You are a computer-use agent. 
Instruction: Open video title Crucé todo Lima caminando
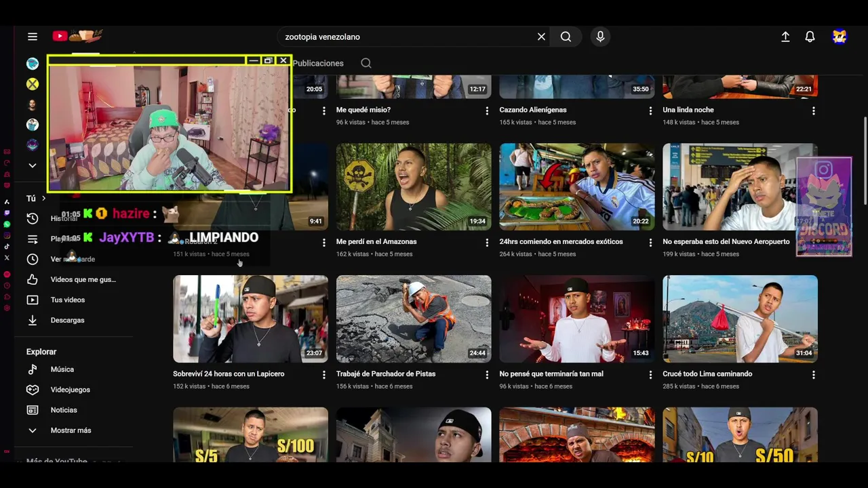tap(707, 373)
